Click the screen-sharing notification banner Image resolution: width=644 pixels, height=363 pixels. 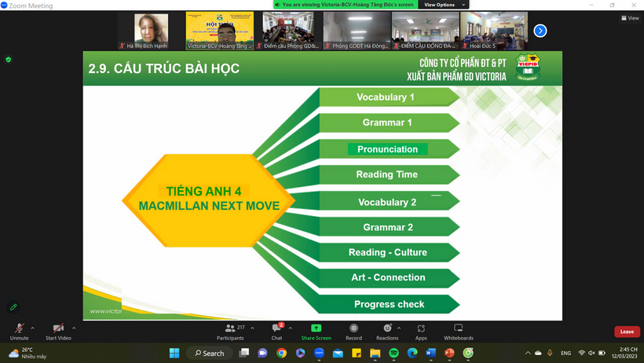[x=346, y=5]
